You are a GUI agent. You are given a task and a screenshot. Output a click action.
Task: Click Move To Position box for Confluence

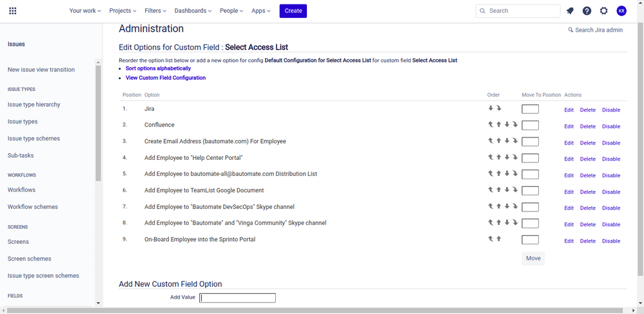[x=531, y=125]
